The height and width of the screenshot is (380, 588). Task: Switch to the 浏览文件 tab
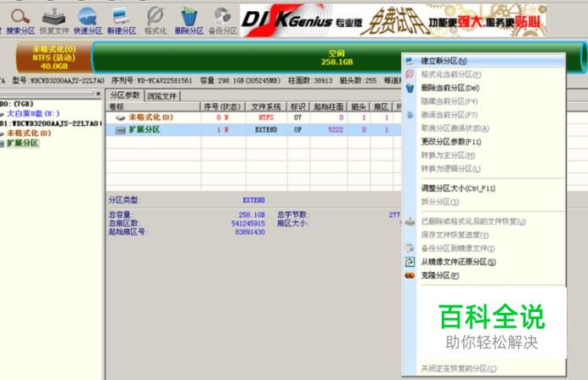tap(162, 96)
